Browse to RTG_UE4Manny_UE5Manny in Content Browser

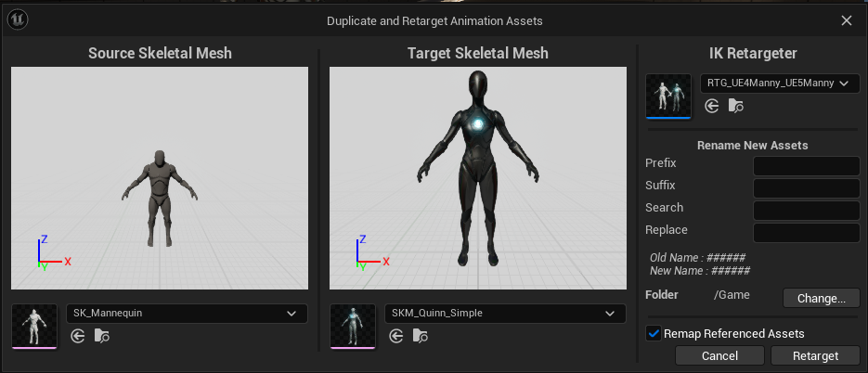click(735, 105)
